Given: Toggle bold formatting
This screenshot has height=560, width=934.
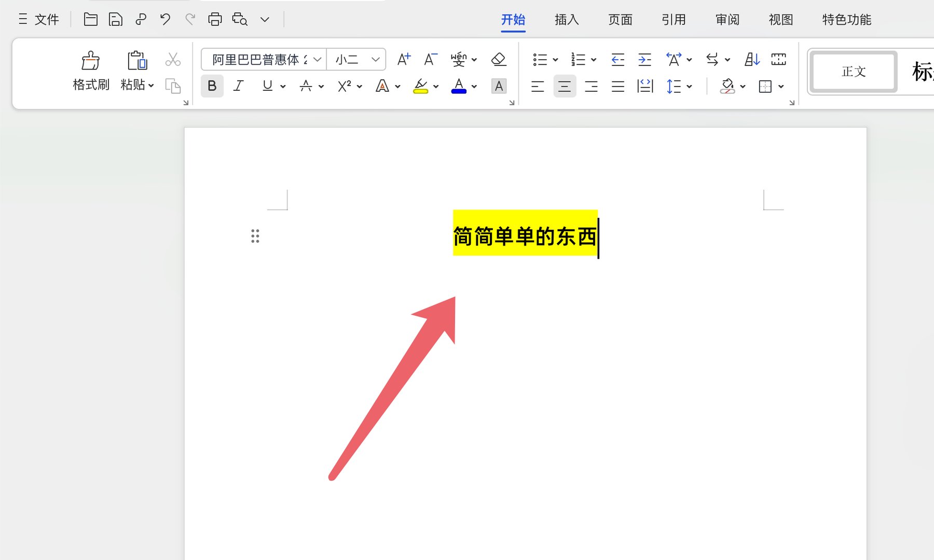Looking at the screenshot, I should pyautogui.click(x=212, y=86).
